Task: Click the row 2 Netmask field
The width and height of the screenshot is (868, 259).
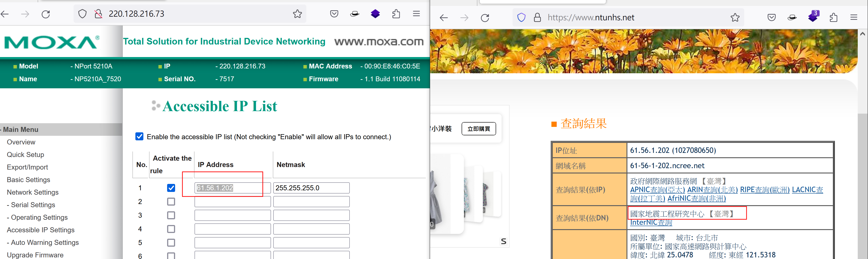Action: point(311,202)
